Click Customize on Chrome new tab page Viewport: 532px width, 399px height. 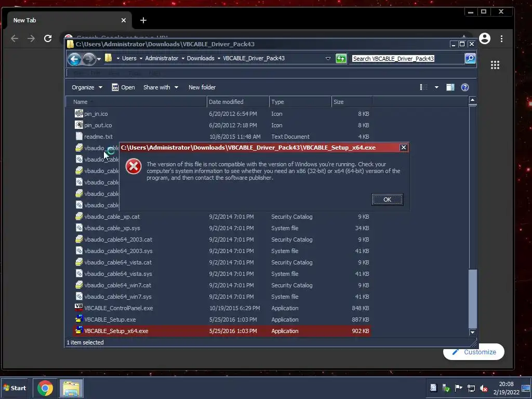[474, 352]
